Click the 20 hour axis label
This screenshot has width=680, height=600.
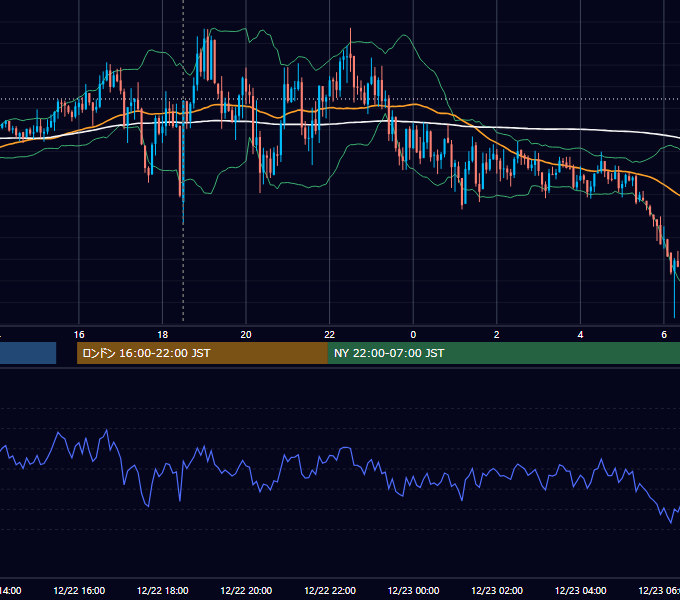[246, 335]
